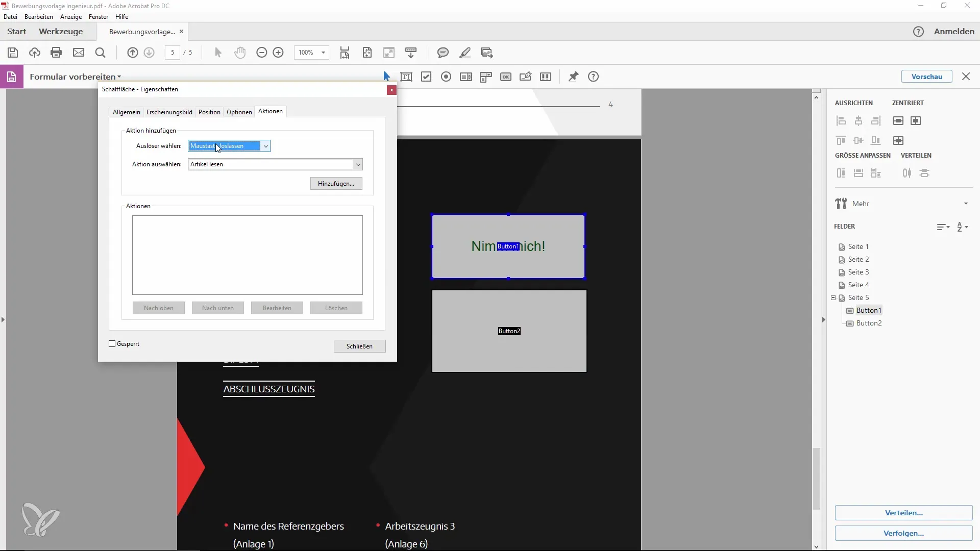Go to previous page arrow
The width and height of the screenshot is (980, 551).
coord(133,53)
